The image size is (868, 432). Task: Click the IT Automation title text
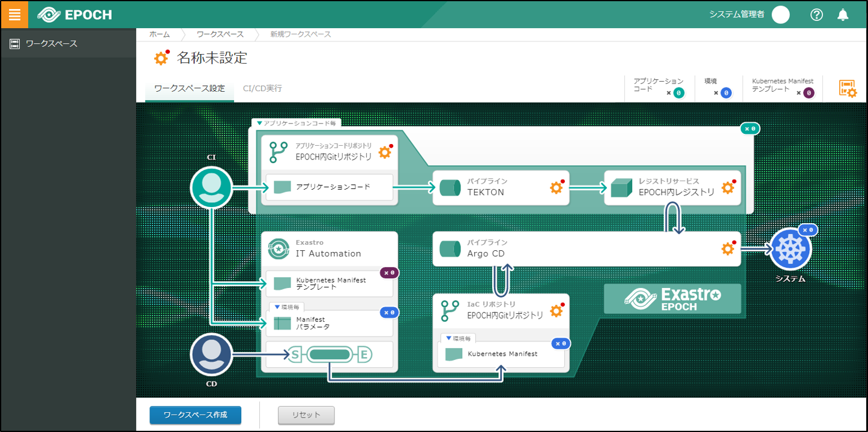(328, 254)
